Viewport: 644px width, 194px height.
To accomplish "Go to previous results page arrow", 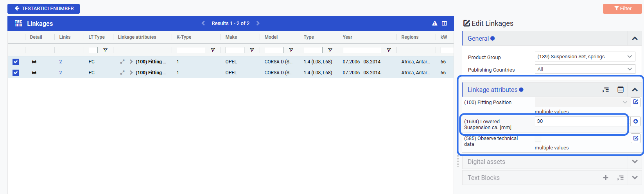I will [203, 23].
